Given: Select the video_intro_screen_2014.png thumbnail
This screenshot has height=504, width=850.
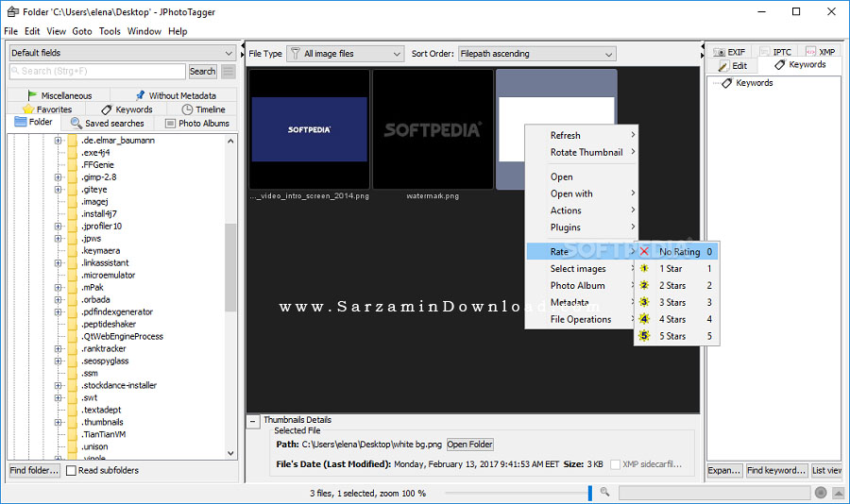Looking at the screenshot, I should coord(309,129).
